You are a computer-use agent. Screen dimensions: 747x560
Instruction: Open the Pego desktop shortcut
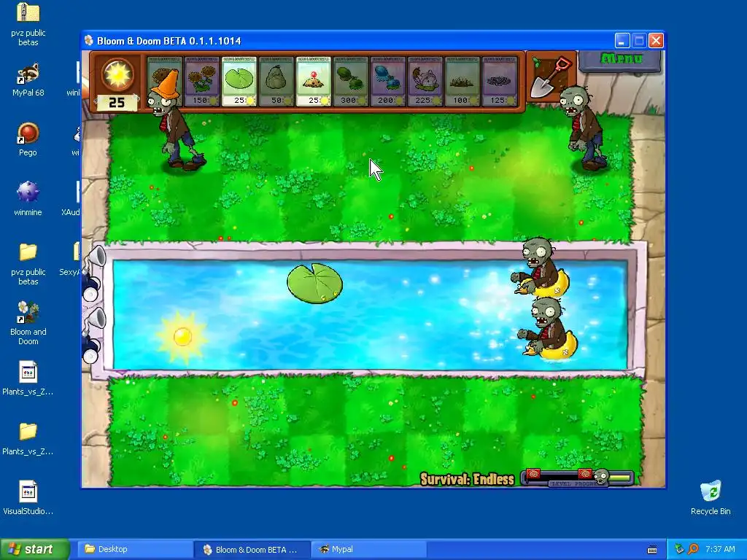(x=28, y=139)
